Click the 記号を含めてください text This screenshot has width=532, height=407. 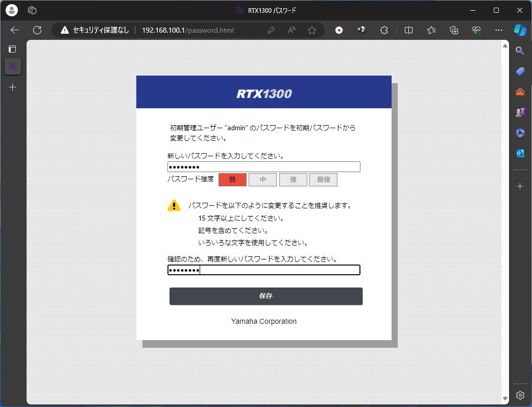(233, 230)
